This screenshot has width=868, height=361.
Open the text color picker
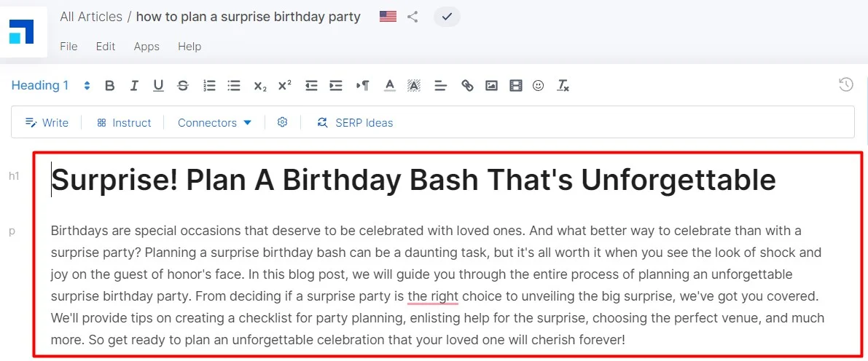[x=390, y=86]
